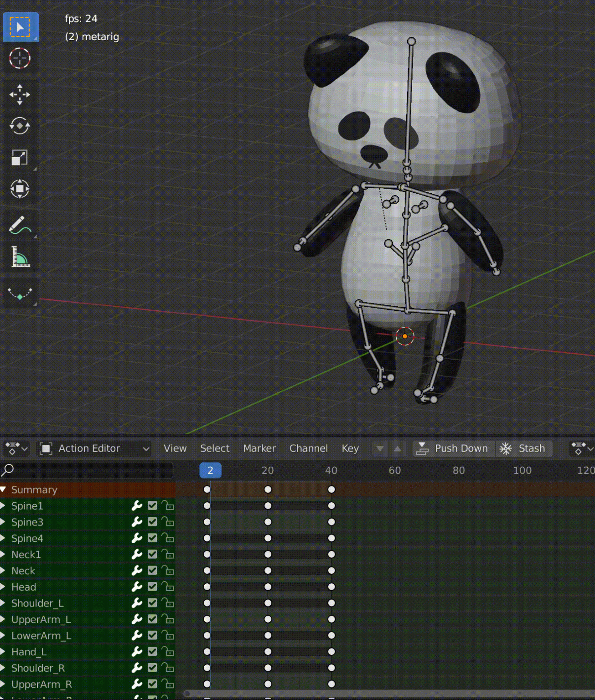This screenshot has width=595, height=700.
Task: Disable the Neck channel checkbox
Action: pos(152,570)
